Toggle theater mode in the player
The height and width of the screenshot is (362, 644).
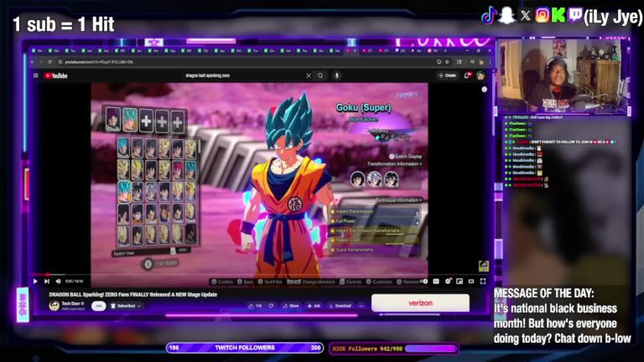pyautogui.click(x=471, y=281)
